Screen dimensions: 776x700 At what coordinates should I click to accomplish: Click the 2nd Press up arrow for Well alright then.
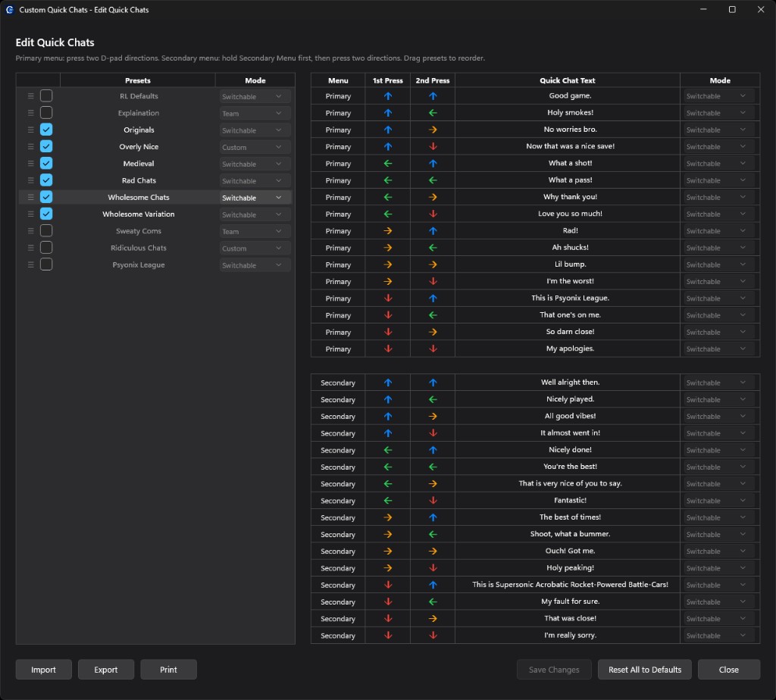tap(433, 383)
